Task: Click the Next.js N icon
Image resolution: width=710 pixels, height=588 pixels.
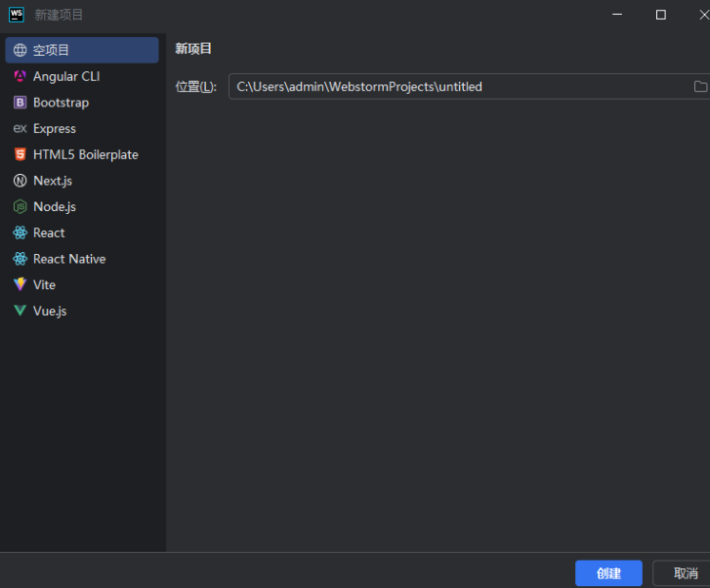Action: pyautogui.click(x=20, y=181)
